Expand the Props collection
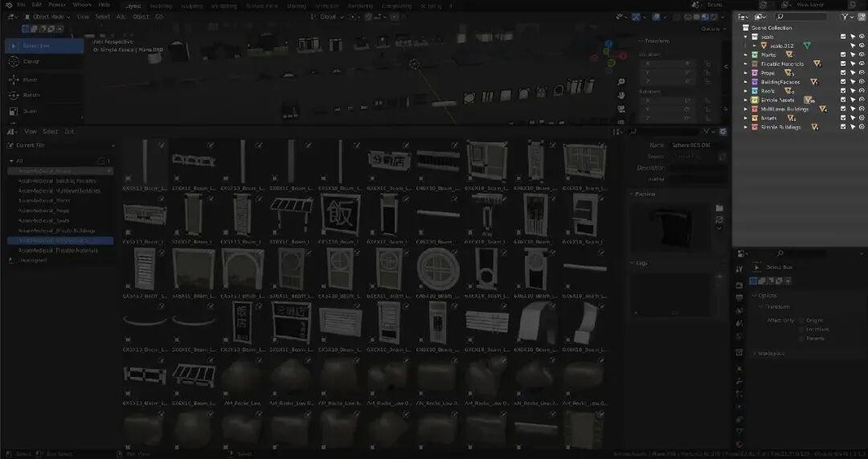Image resolution: width=868 pixels, height=459 pixels. (x=746, y=72)
